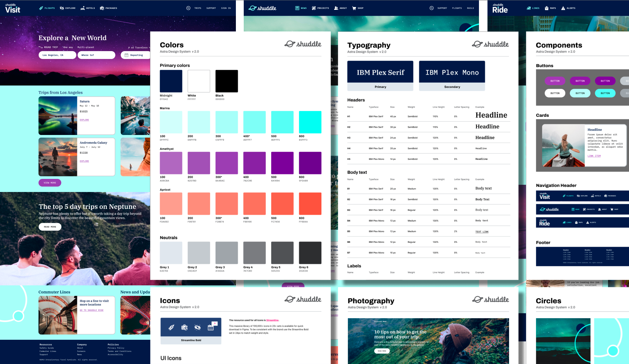Click READ MORE under the Neptune article
Viewport: 629px width, 364px height.
[x=50, y=227]
